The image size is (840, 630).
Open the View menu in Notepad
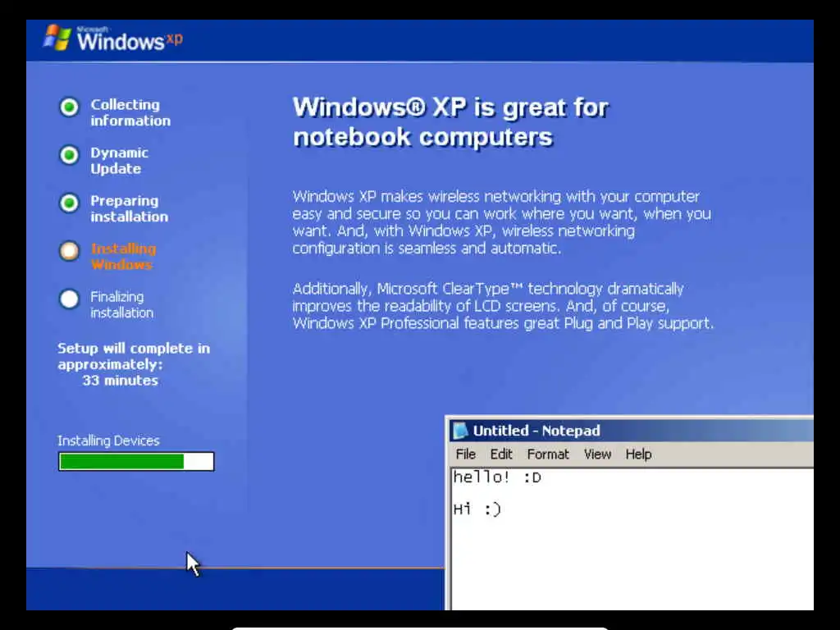pyautogui.click(x=597, y=454)
